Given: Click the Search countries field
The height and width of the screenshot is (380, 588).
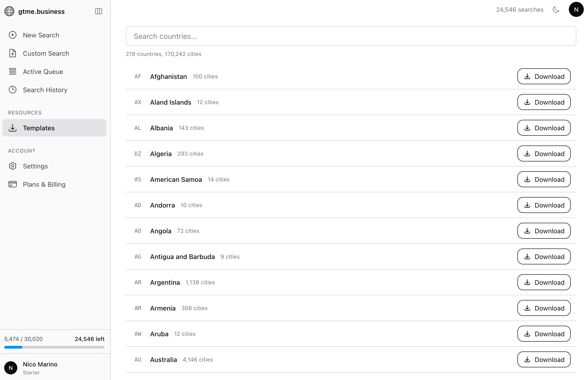Looking at the screenshot, I should point(351,36).
